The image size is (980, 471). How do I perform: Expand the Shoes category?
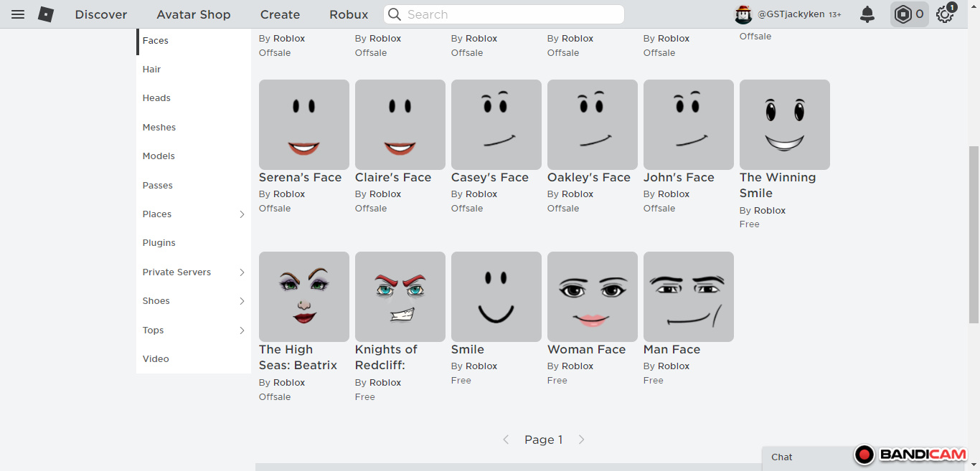pyautogui.click(x=242, y=301)
